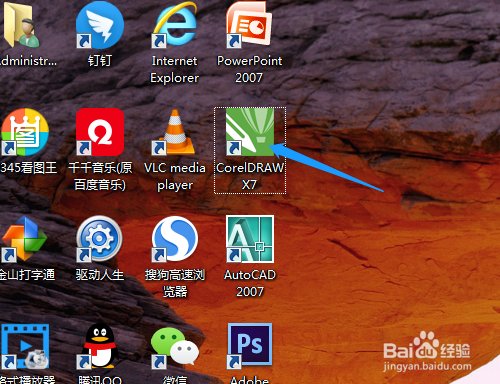Click the 'VLC media player' label text
The width and height of the screenshot is (500, 384).
click(x=175, y=176)
